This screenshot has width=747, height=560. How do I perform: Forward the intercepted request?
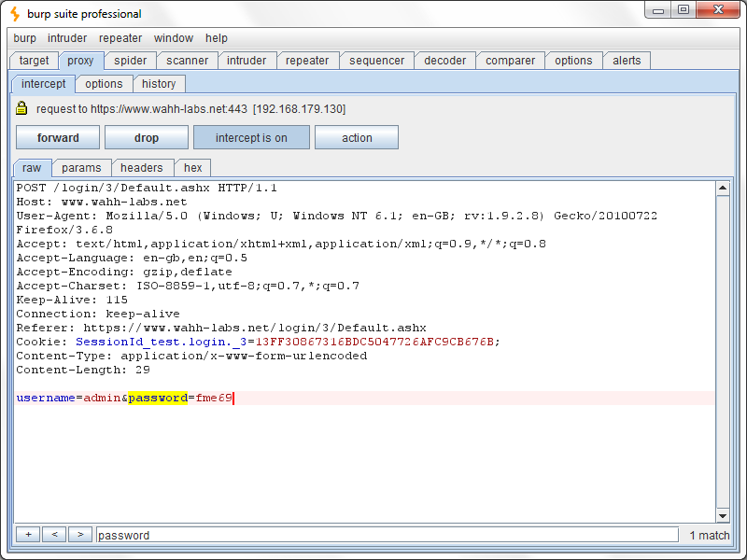point(58,137)
